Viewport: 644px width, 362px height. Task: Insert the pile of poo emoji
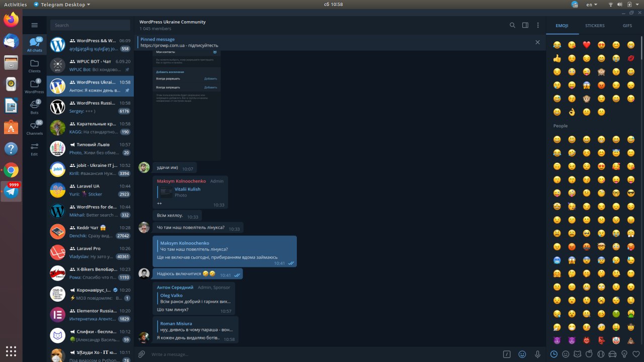(x=631, y=340)
